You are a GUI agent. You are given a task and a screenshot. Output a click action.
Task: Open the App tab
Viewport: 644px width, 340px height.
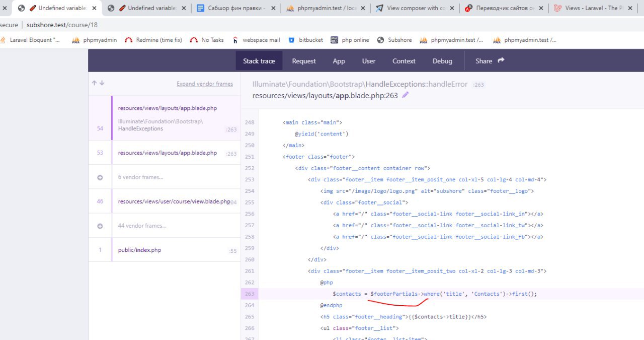coord(339,61)
